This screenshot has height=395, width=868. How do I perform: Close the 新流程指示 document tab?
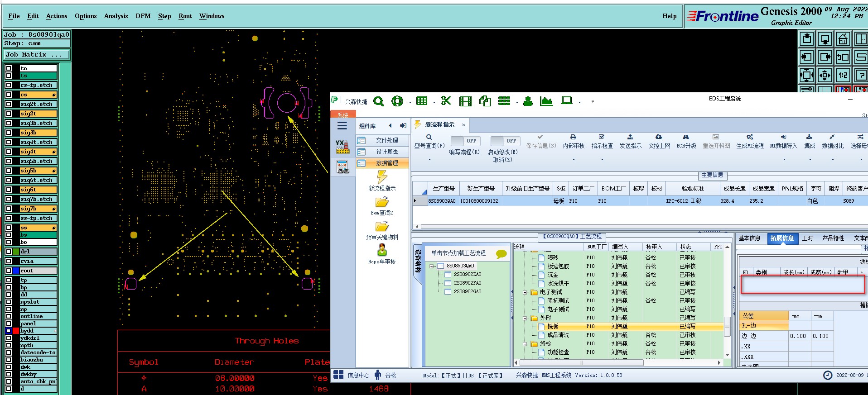coord(463,125)
